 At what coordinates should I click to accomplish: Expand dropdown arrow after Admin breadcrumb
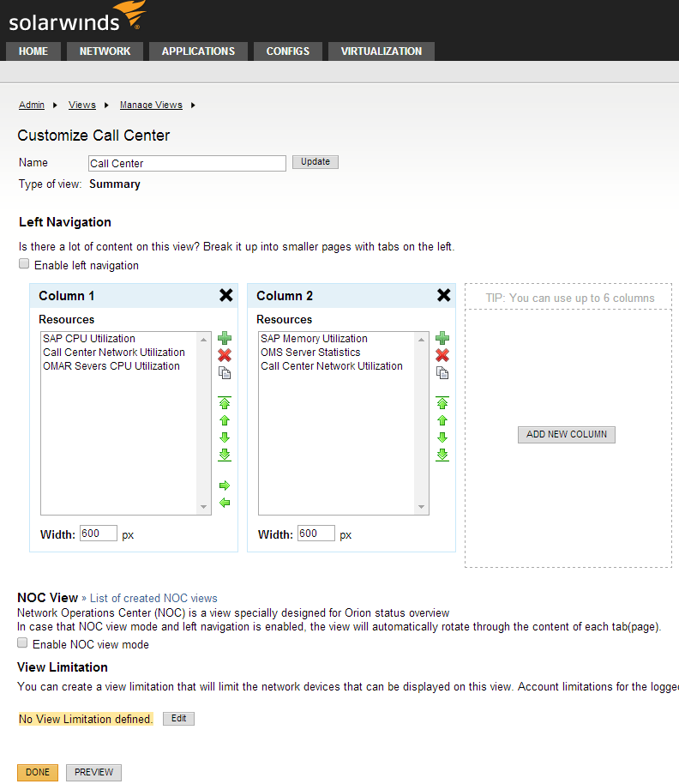[55, 105]
